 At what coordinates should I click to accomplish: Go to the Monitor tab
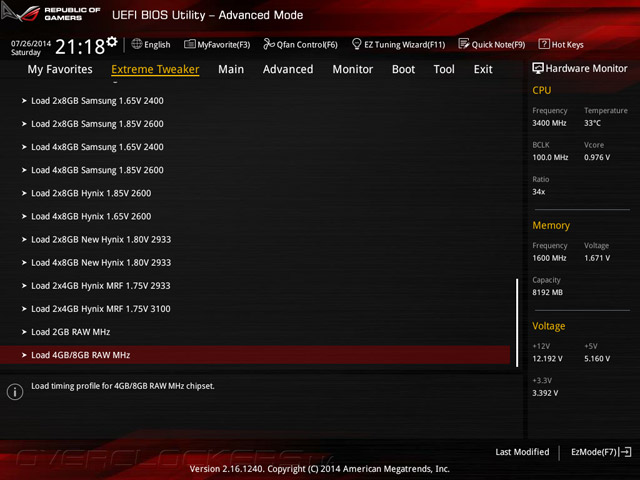(353, 69)
